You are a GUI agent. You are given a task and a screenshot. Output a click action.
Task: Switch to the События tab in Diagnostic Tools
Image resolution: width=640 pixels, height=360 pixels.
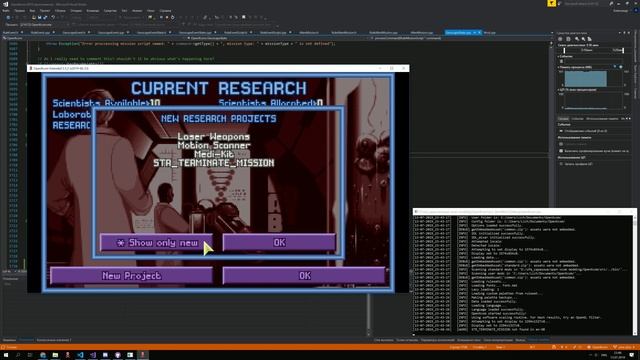[x=578, y=118]
